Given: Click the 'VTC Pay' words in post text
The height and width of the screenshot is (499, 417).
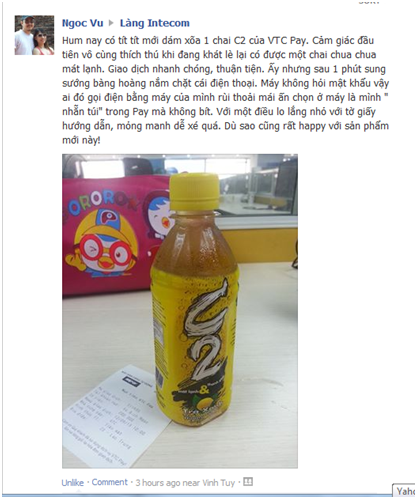Looking at the screenshot, I should (x=287, y=40).
